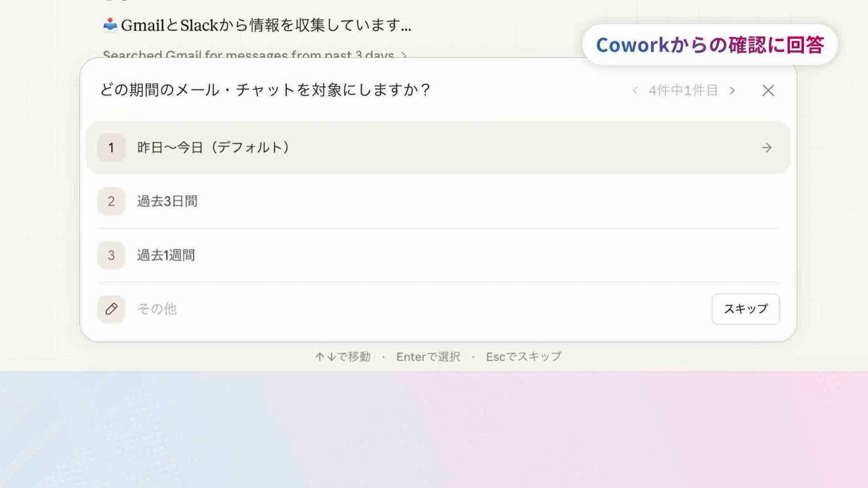The image size is (868, 488).
Task: Click the Enterで選択 hint text
Action: tap(428, 357)
